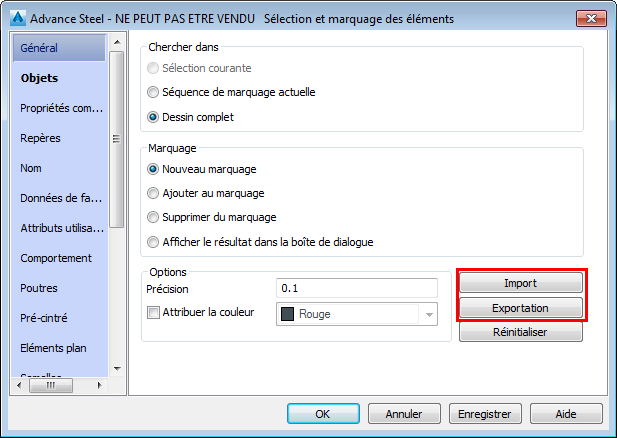This screenshot has height=438, width=617.
Task: Open the Objets tab in sidebar
Action: pos(39,78)
